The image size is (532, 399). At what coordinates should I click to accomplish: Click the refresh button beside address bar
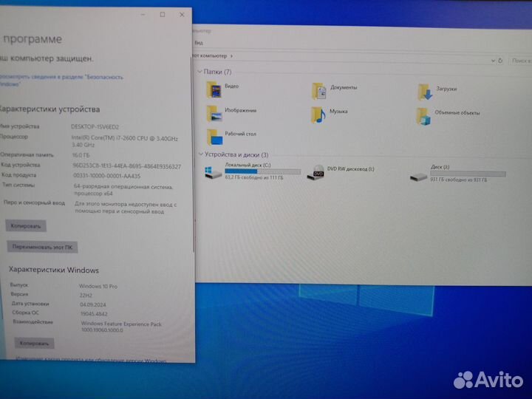coord(501,59)
